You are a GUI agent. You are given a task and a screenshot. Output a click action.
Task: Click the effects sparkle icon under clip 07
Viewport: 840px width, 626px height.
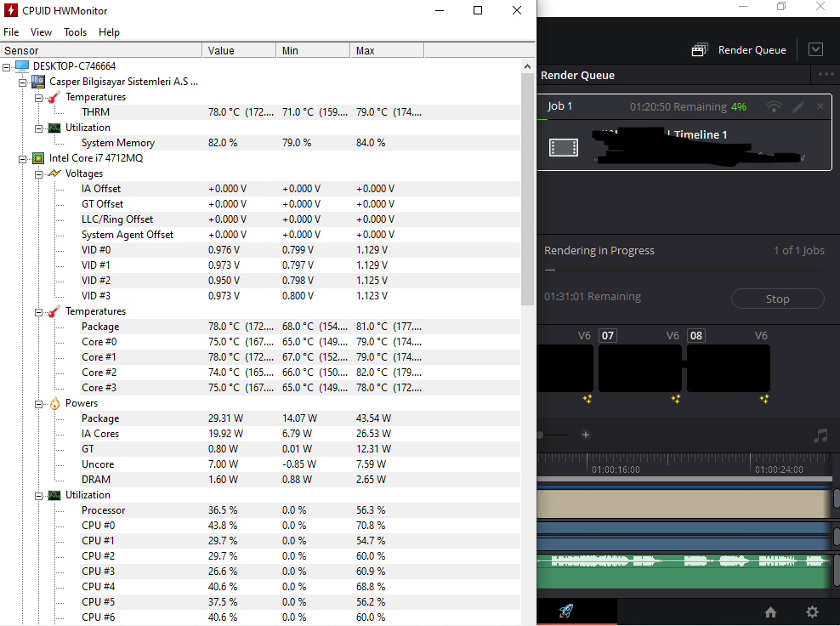coord(676,399)
